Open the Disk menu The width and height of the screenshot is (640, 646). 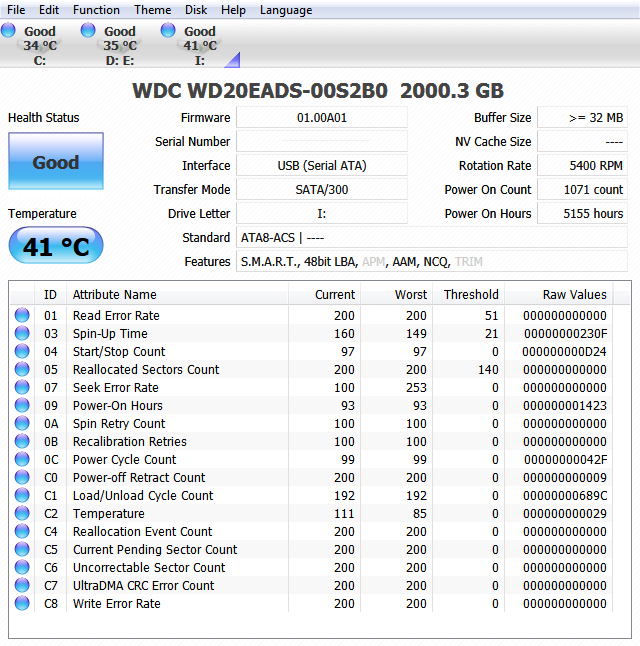[196, 9]
